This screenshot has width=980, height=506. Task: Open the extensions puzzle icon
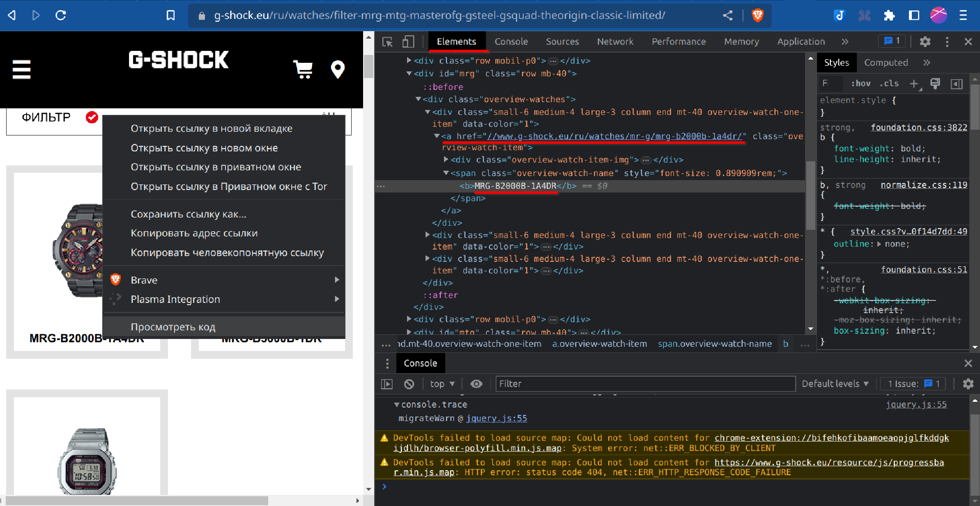pos(889,16)
